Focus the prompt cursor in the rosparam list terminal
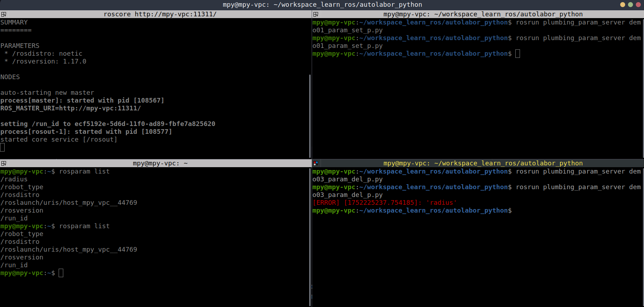 pyautogui.click(x=61, y=273)
